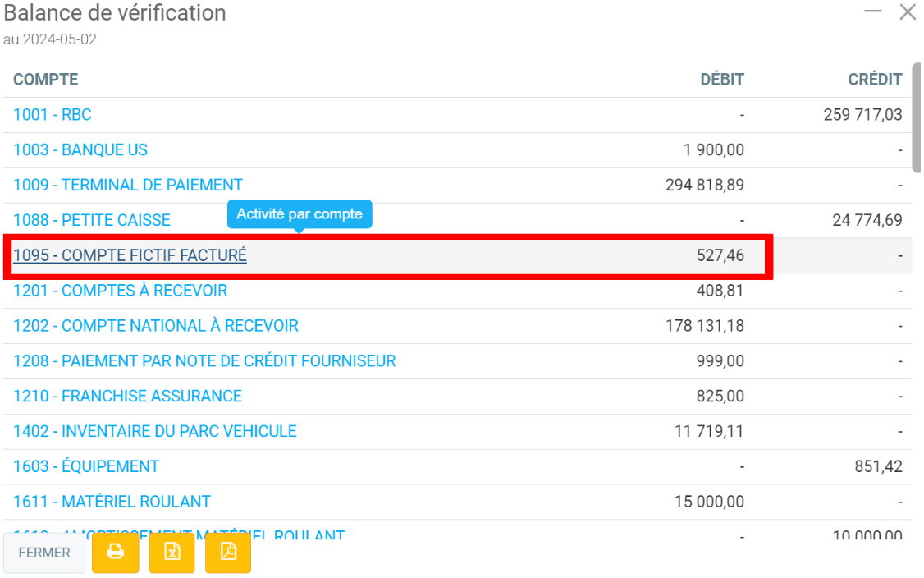Open 1088 - PETITE CAISSE account

pos(92,220)
